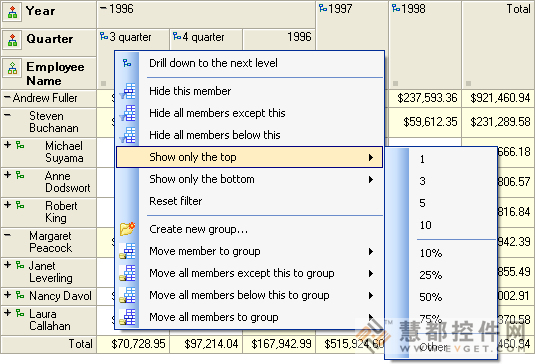Click the icon beside Move member to group
535x364 pixels.
(127, 251)
